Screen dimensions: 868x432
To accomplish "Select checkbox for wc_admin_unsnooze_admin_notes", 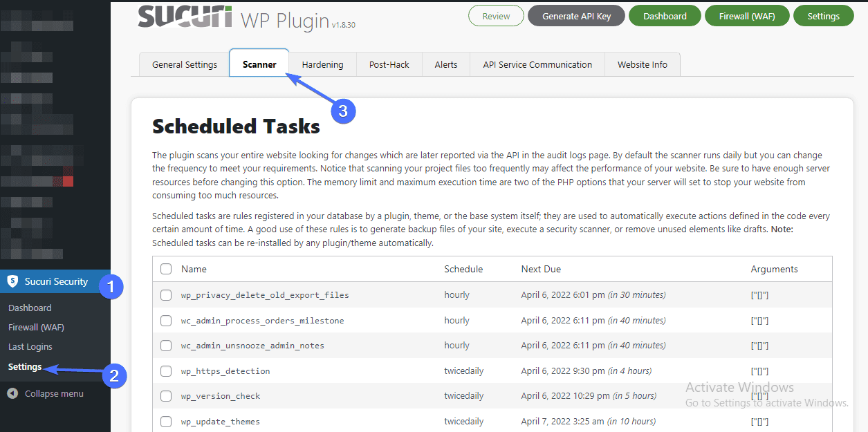I will click(x=166, y=346).
